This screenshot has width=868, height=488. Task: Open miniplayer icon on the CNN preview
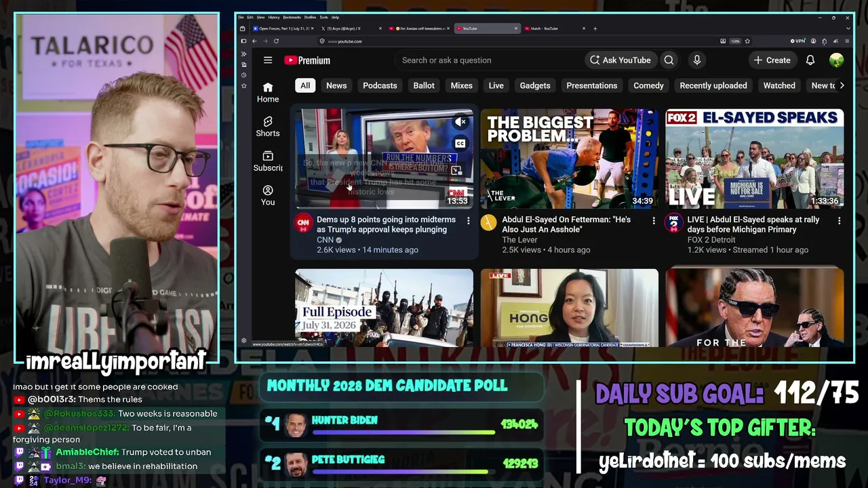tap(456, 171)
